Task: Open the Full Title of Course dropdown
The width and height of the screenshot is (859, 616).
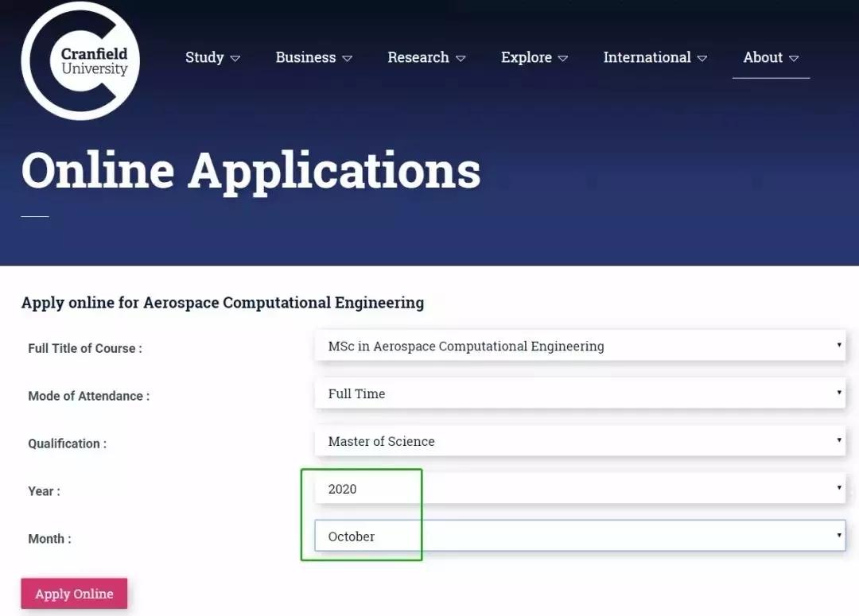Action: [579, 347]
